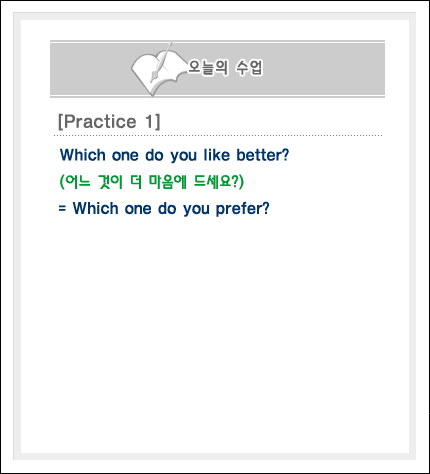Select the [Practice 1] heading
The image size is (430, 474).
pos(109,121)
